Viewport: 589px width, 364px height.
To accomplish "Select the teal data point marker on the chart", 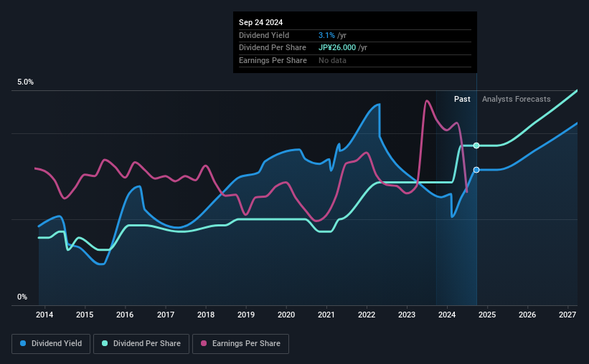I will pyautogui.click(x=476, y=145).
